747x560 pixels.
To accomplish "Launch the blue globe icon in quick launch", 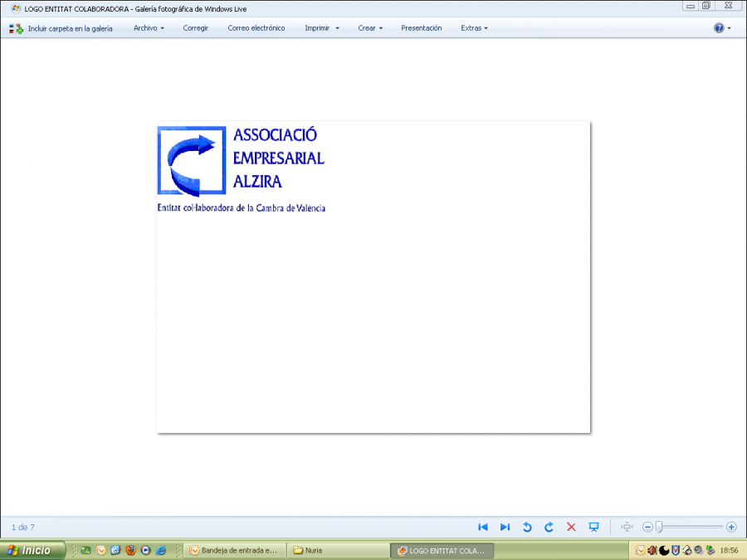I will (x=115, y=551).
